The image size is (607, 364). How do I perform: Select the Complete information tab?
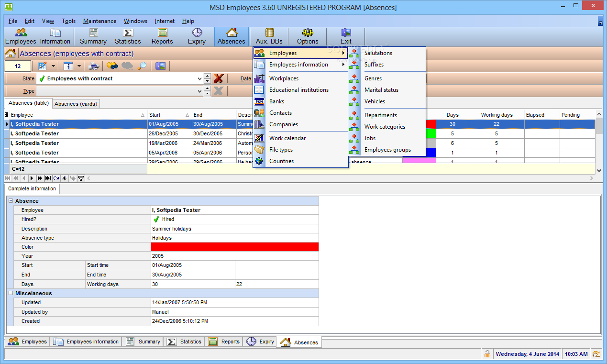pyautogui.click(x=32, y=188)
